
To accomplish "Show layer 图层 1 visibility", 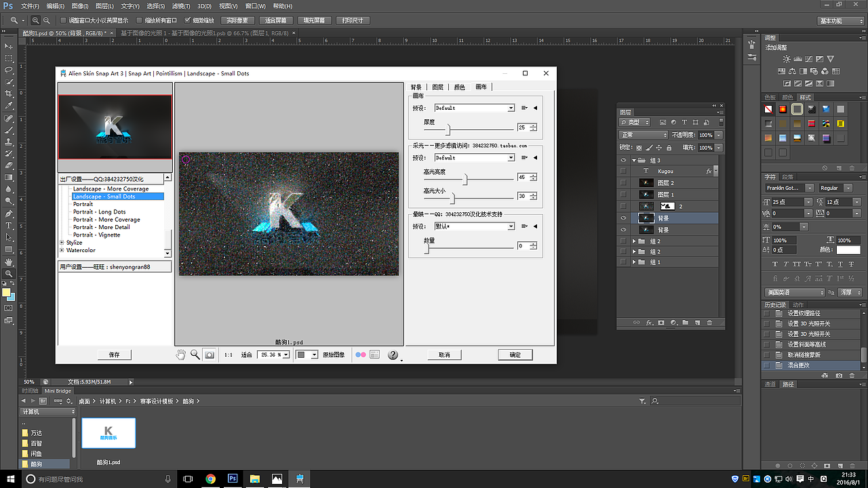I will [623, 195].
